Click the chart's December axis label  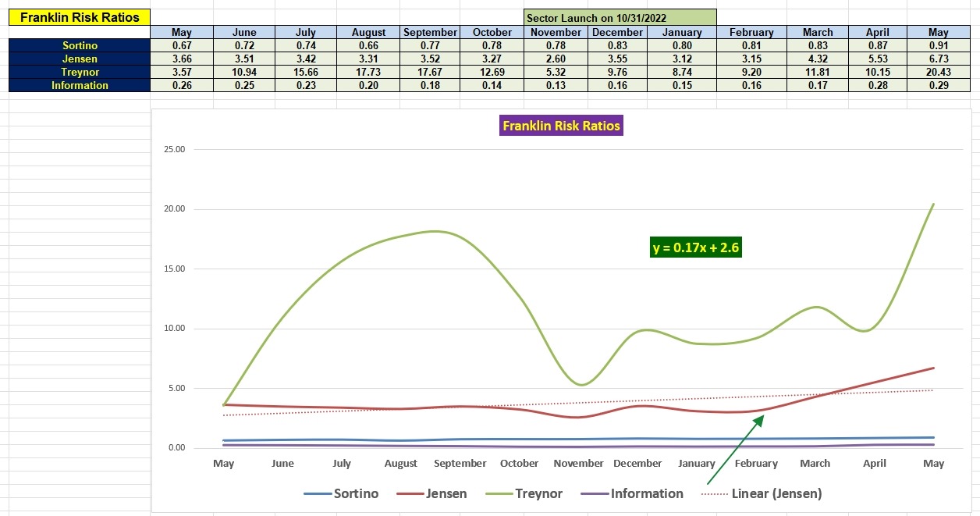pos(637,464)
